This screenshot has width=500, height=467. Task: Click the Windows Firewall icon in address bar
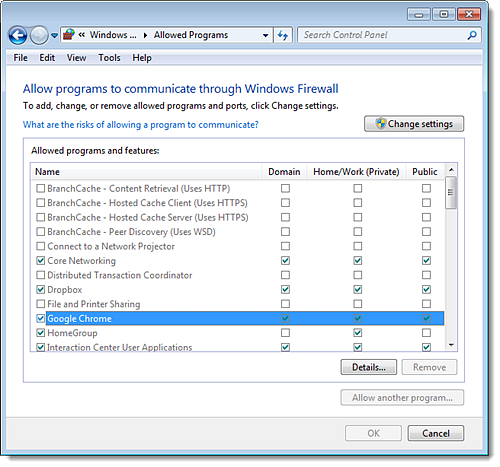coord(69,35)
